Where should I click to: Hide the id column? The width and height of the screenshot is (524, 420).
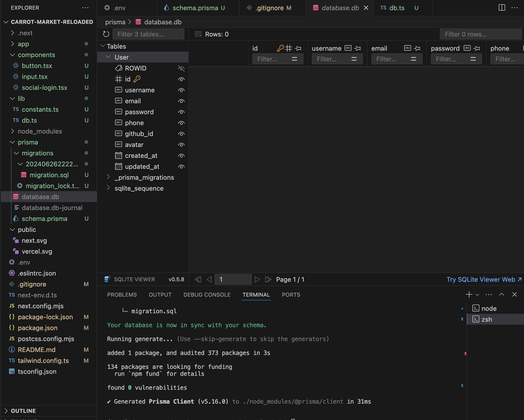coord(181,79)
